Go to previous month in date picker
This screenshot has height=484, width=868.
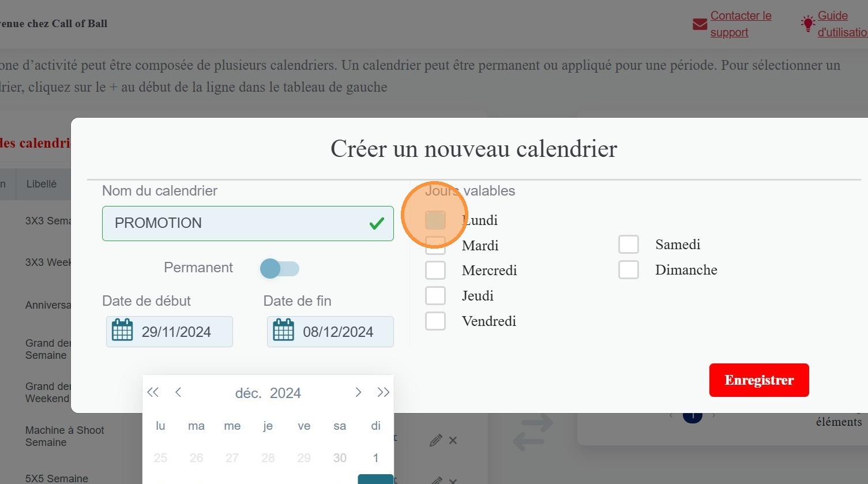(178, 393)
